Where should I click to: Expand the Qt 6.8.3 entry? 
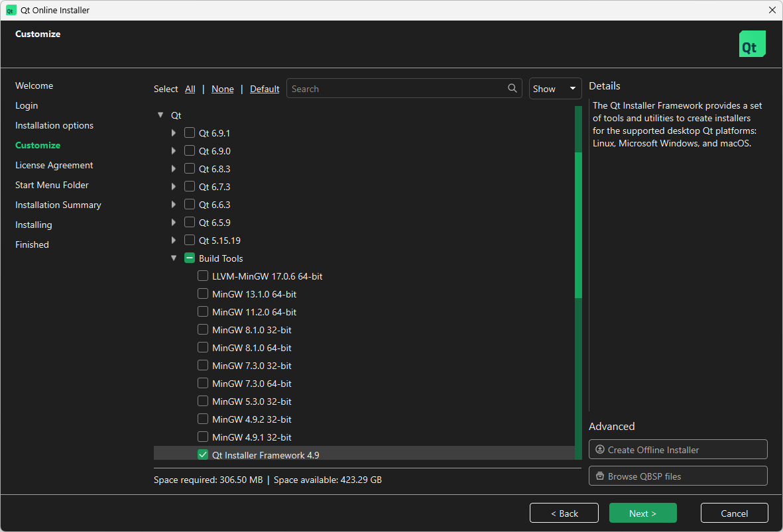click(x=173, y=168)
